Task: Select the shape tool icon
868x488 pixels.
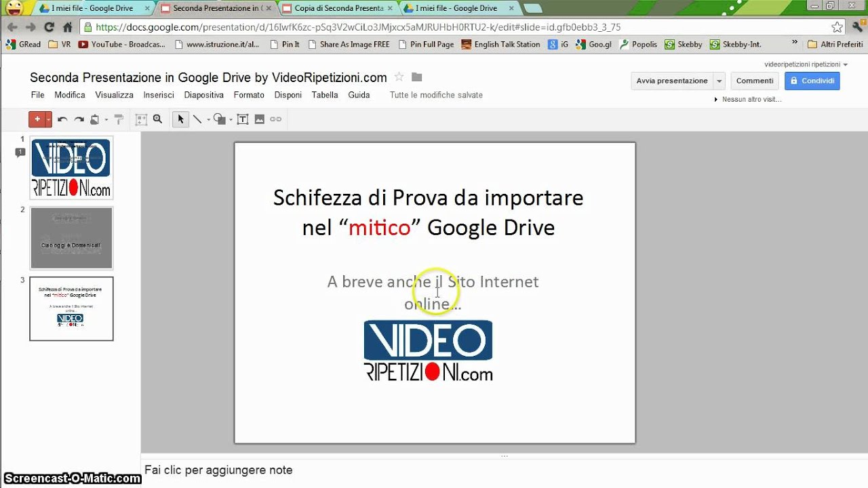Action: pyautogui.click(x=219, y=119)
